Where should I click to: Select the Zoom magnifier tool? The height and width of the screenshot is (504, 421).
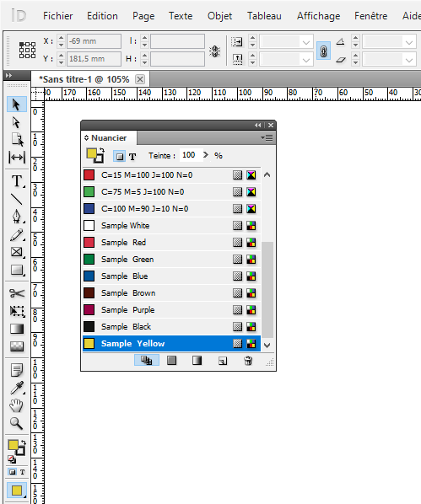[x=17, y=423]
